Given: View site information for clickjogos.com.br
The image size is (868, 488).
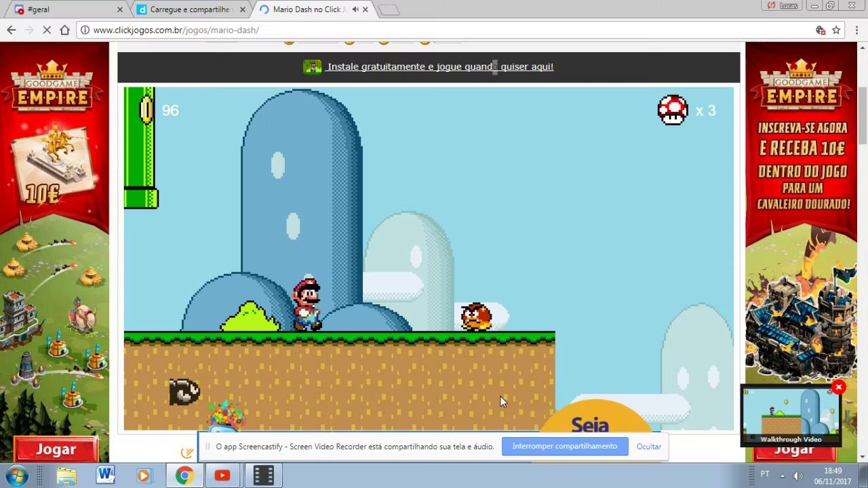Looking at the screenshot, I should (x=85, y=30).
